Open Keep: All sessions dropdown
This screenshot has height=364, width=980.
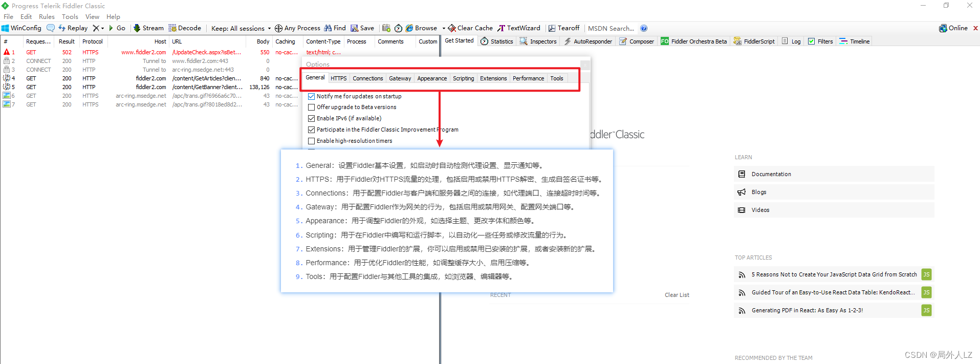[241, 28]
